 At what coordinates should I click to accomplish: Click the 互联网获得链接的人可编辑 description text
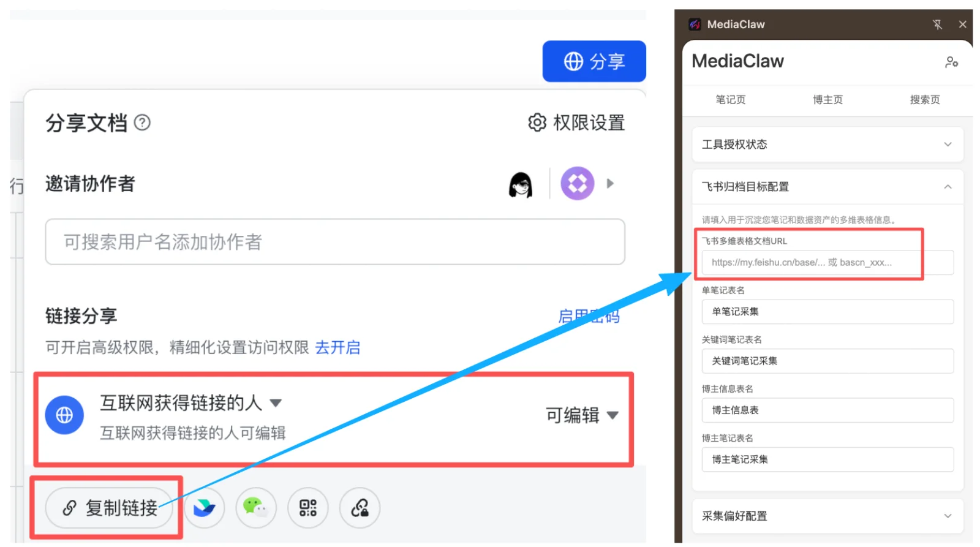tap(193, 433)
